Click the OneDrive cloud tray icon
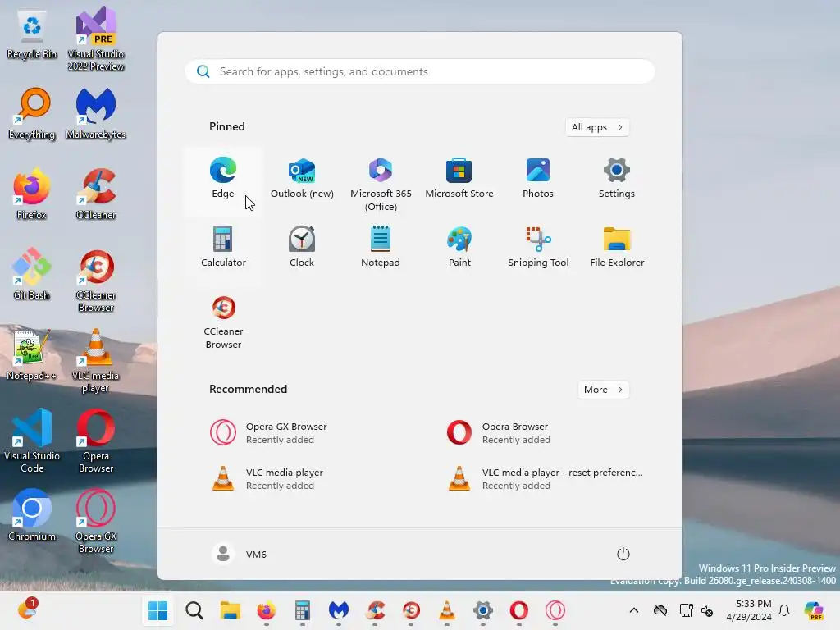840x630 pixels. click(660, 610)
